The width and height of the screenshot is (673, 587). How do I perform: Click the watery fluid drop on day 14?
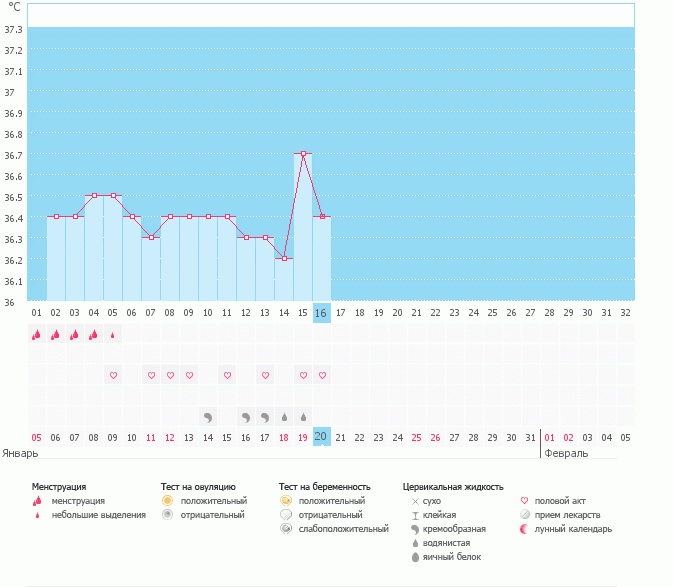(x=284, y=416)
